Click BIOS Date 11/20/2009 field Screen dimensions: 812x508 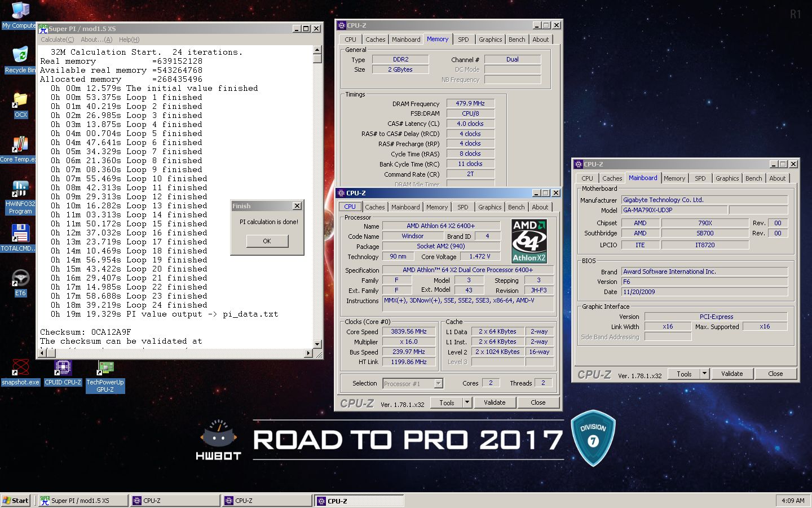704,292
